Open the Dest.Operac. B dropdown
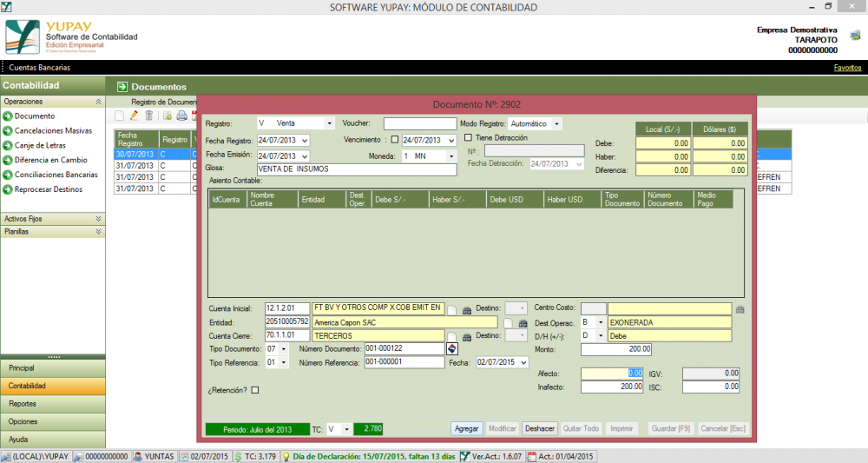Image resolution: width=868 pixels, height=463 pixels. (x=601, y=322)
